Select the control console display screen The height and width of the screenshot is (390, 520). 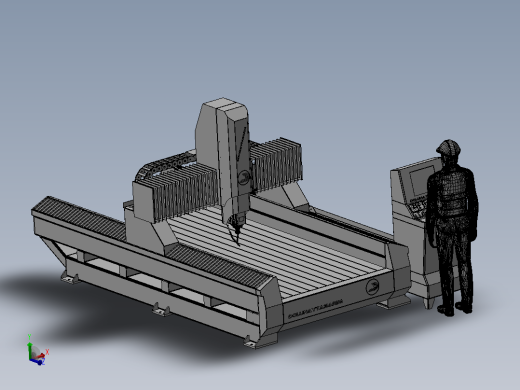tap(421, 181)
